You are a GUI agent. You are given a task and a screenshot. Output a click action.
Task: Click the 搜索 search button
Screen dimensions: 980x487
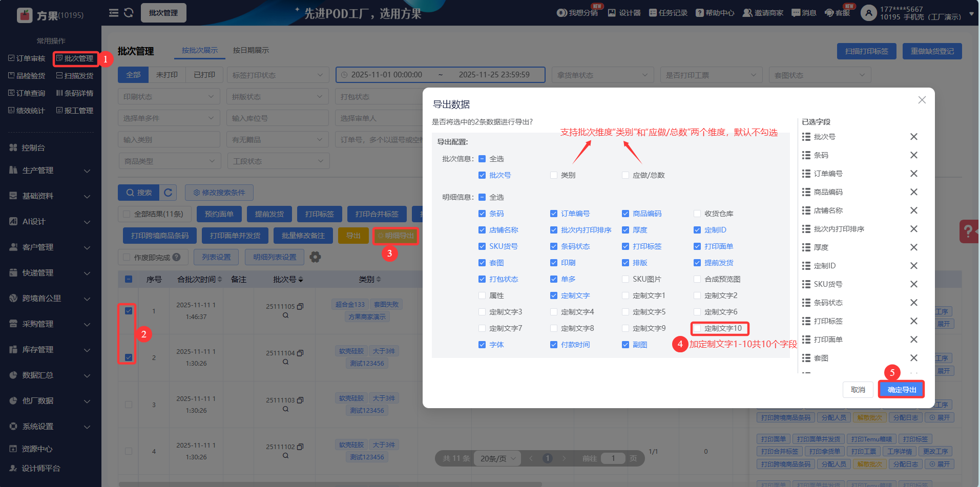coord(139,193)
